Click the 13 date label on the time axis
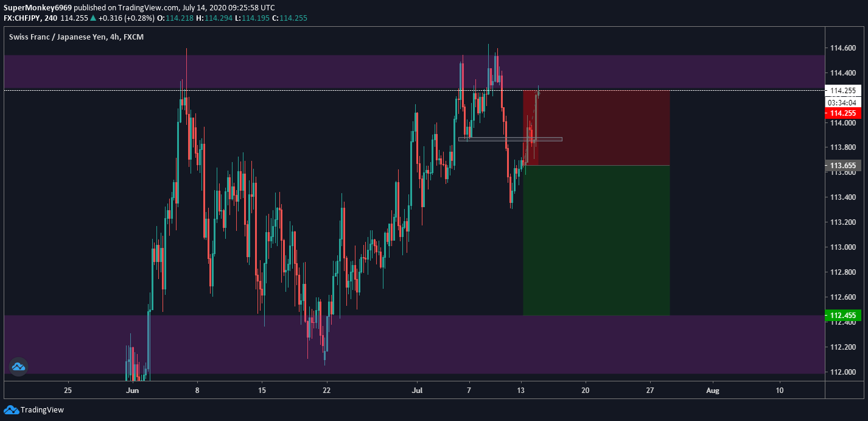Image resolution: width=868 pixels, height=421 pixels. [521, 390]
